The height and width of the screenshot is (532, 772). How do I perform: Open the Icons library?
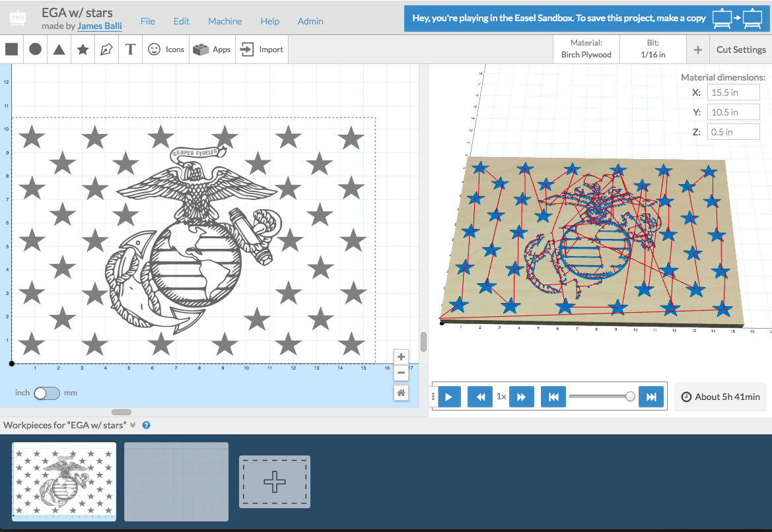(x=166, y=50)
